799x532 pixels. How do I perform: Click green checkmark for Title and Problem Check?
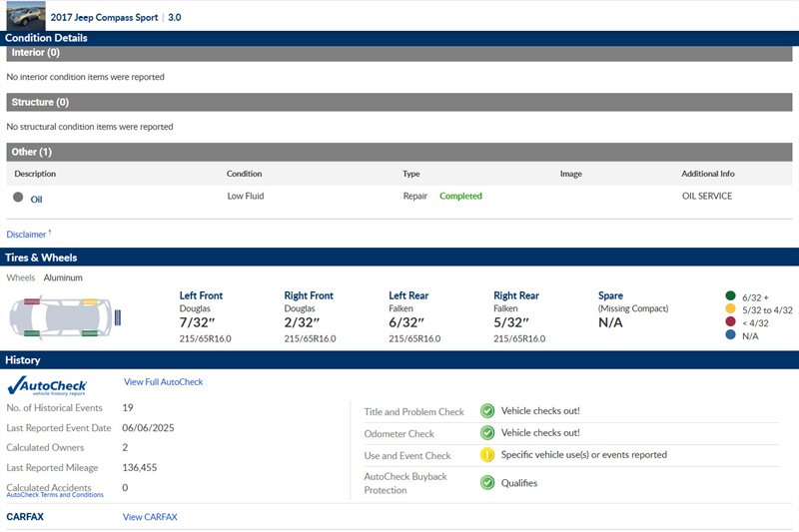click(x=487, y=410)
